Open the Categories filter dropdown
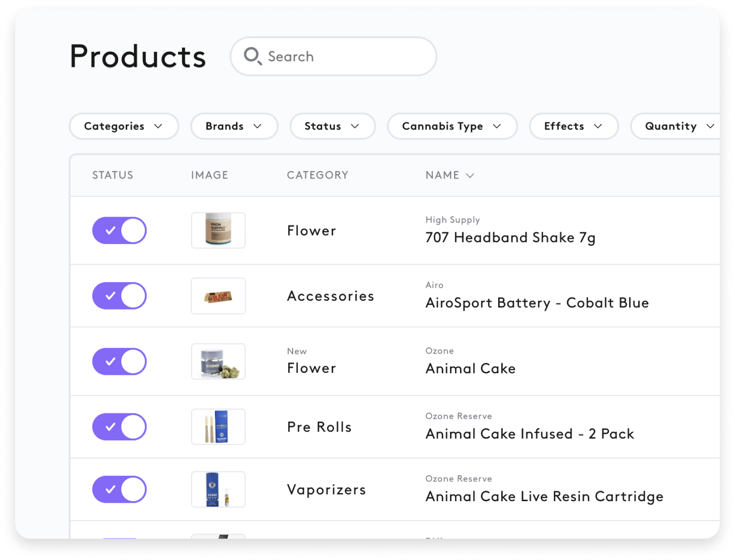Viewport: 735px width, 560px height. 124,126
